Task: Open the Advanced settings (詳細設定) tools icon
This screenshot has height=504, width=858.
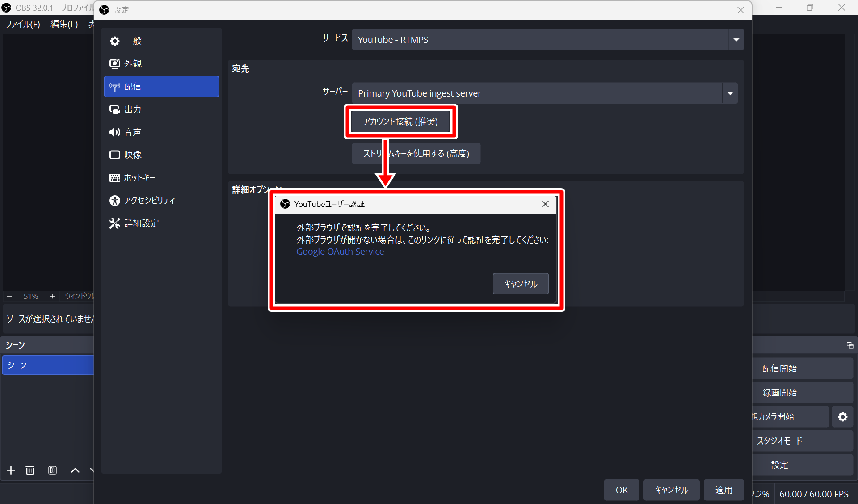Action: [x=115, y=223]
